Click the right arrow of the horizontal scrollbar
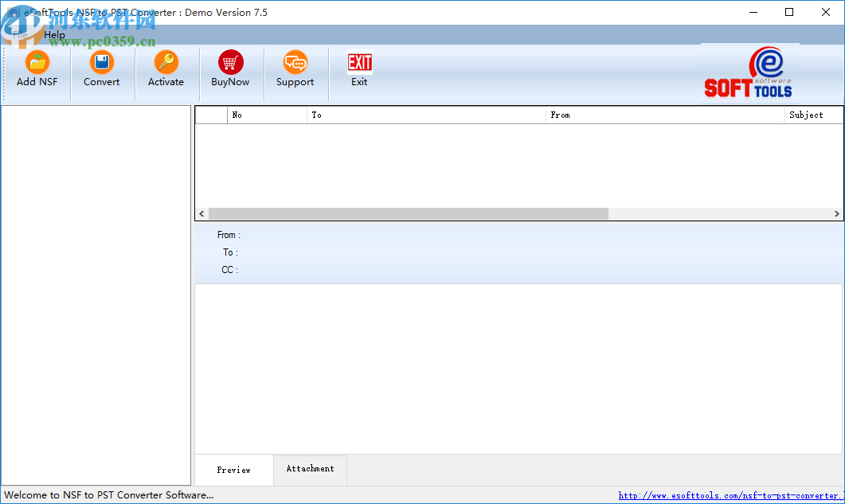Image resolution: width=845 pixels, height=504 pixels. click(x=837, y=213)
